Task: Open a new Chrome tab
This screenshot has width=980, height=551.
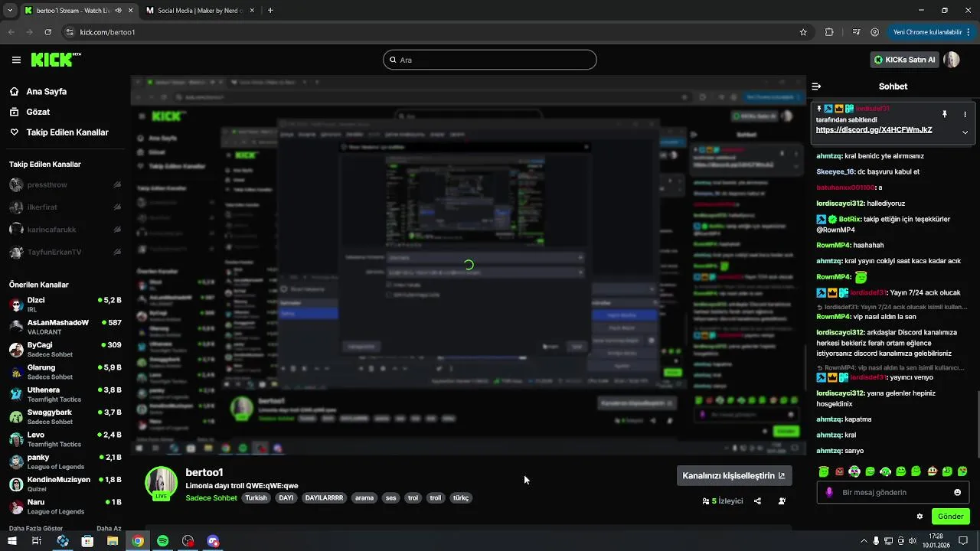Action: click(x=270, y=11)
